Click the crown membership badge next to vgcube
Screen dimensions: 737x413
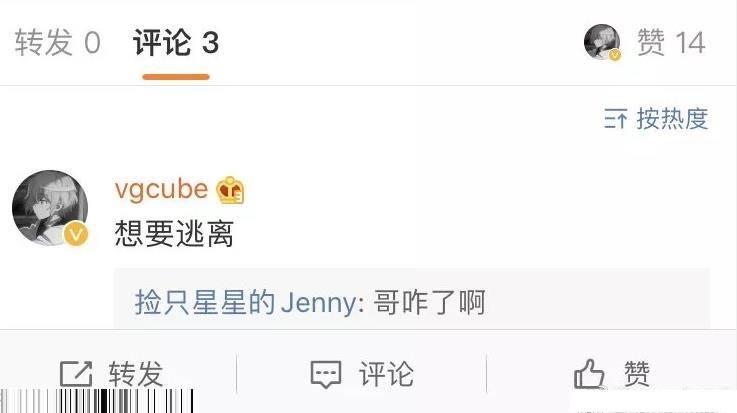(x=230, y=190)
